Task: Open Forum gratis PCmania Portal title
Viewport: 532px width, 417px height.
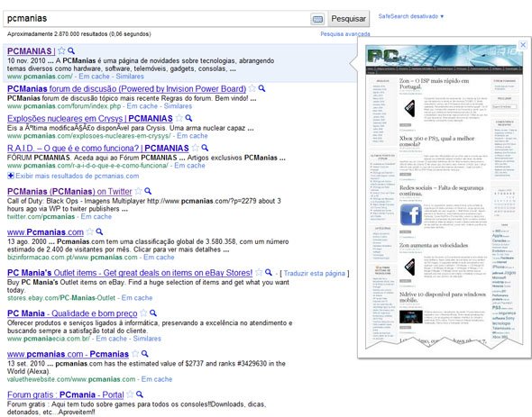Action: (x=66, y=394)
